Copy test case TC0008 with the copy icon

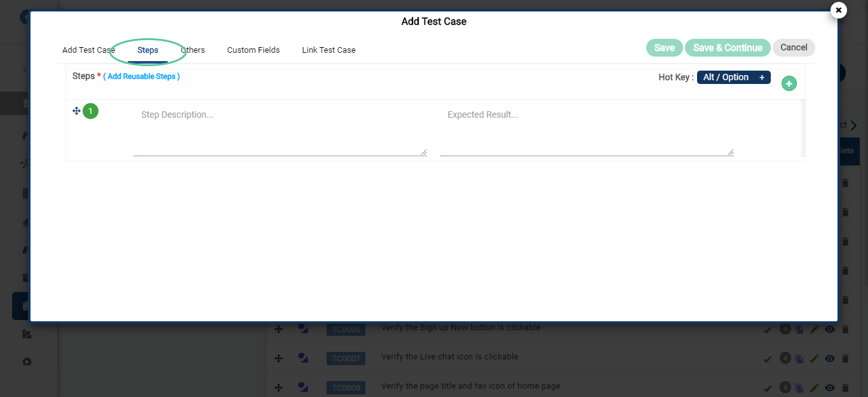click(799, 387)
